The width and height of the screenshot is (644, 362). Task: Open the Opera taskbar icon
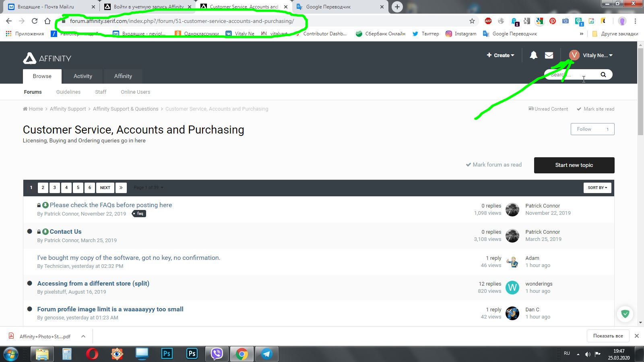tap(92, 354)
